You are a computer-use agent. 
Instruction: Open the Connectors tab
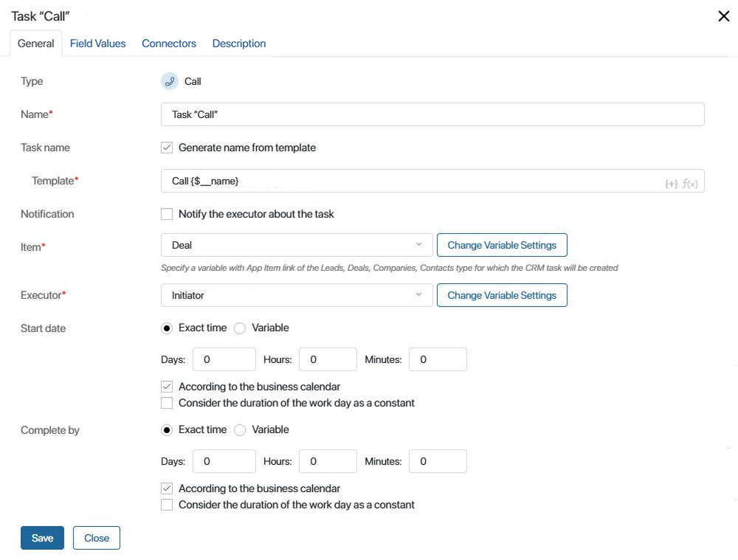coord(169,44)
